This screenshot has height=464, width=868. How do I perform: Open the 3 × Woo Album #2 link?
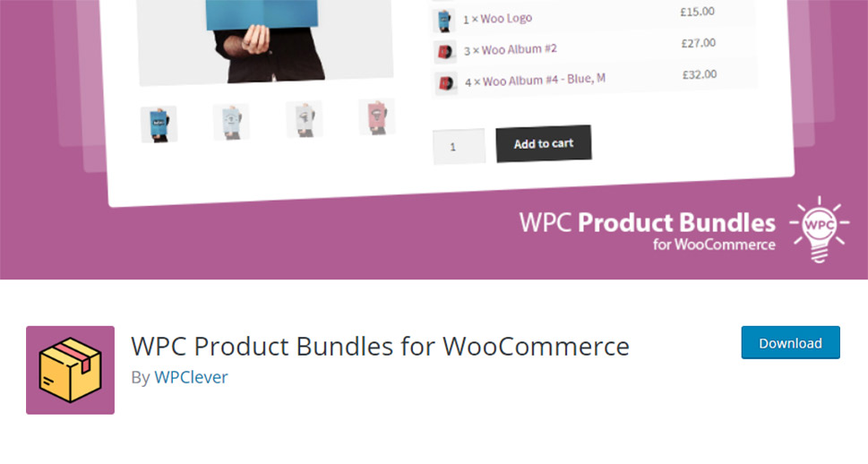(511, 49)
